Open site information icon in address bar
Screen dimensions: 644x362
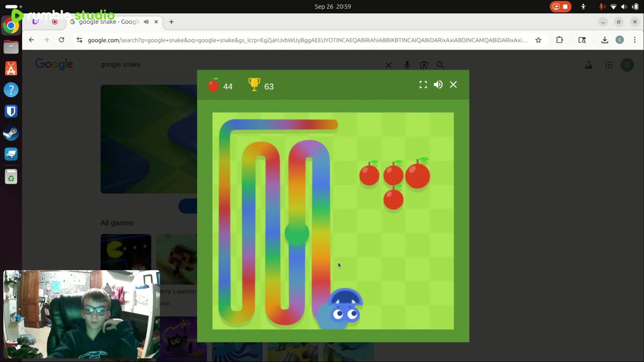coord(79,40)
